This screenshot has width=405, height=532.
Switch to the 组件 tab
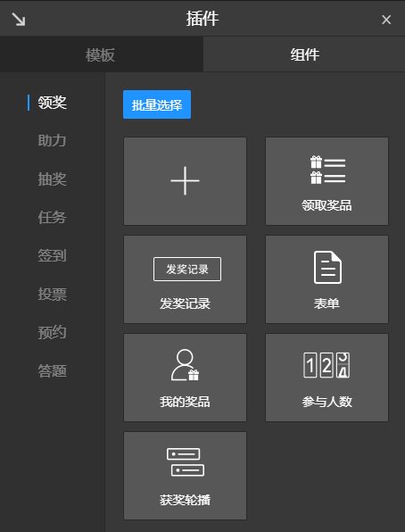coord(304,54)
